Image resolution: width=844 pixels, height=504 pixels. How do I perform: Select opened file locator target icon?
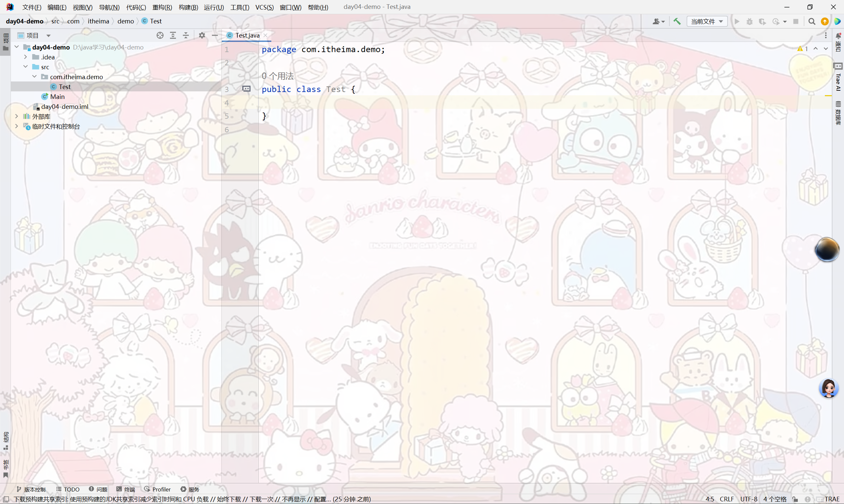(x=160, y=35)
